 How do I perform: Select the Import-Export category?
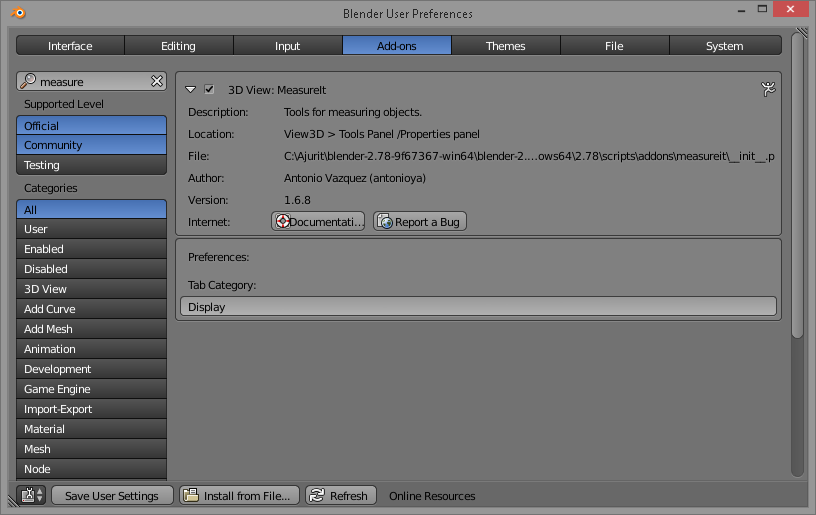click(x=92, y=409)
